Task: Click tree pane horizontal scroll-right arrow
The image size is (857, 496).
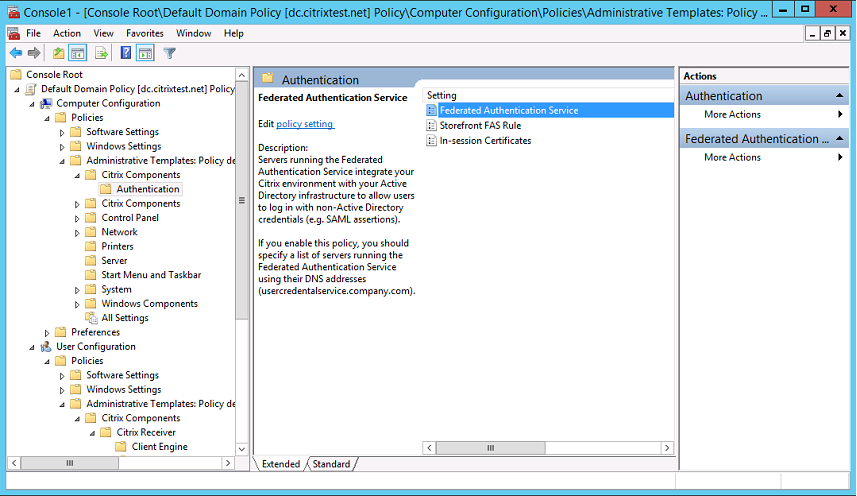Action: click(228, 463)
